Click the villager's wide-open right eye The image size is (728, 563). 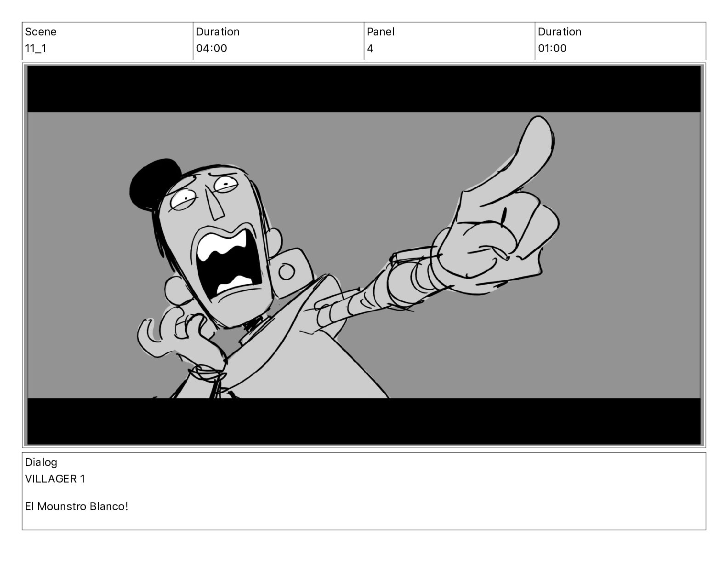pyautogui.click(x=226, y=184)
